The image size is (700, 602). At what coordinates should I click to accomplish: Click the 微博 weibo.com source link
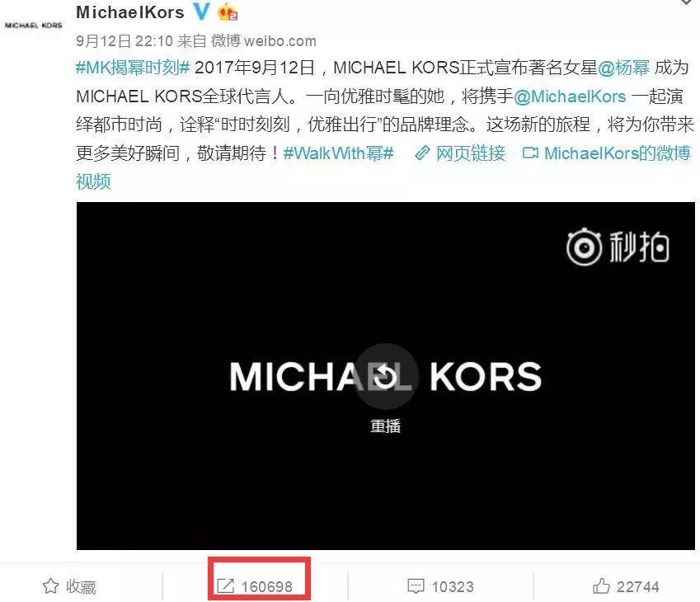(x=263, y=41)
